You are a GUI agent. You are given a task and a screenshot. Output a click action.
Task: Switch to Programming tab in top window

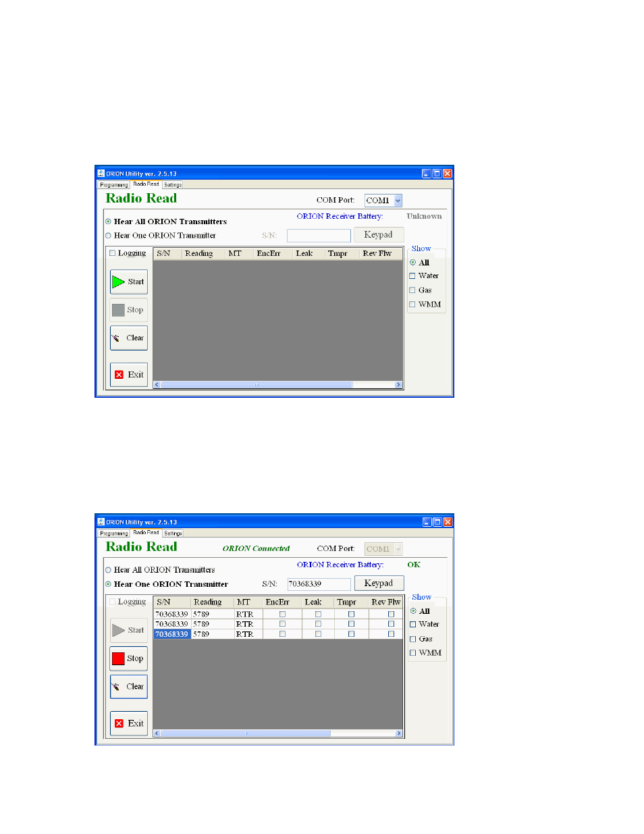[113, 185]
